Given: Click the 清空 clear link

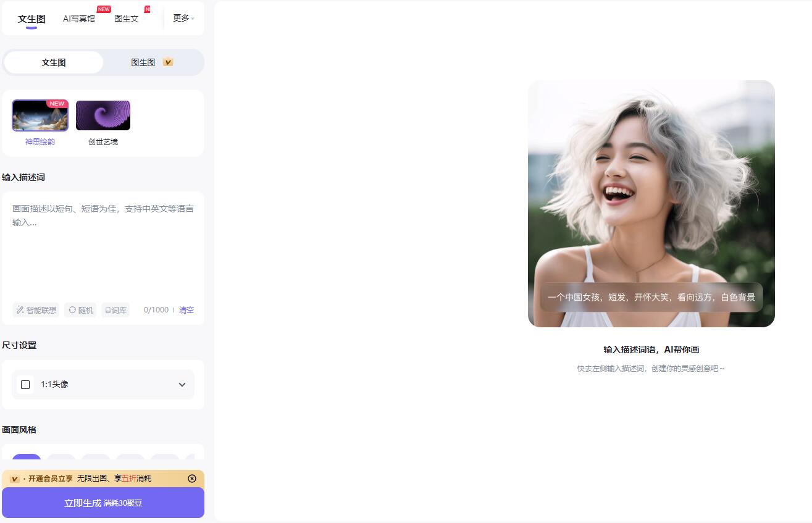Looking at the screenshot, I should tap(186, 309).
